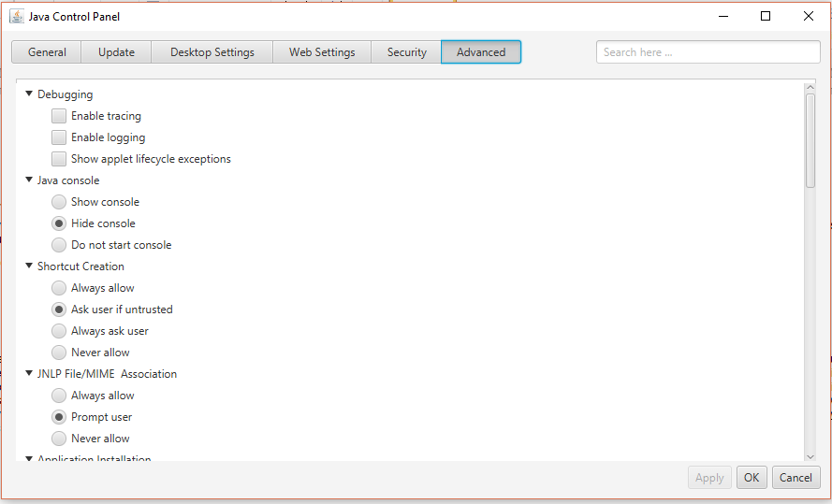Select Never allow under JNLP File/MIME Association
Image resolution: width=832 pixels, height=504 pixels.
click(x=59, y=439)
